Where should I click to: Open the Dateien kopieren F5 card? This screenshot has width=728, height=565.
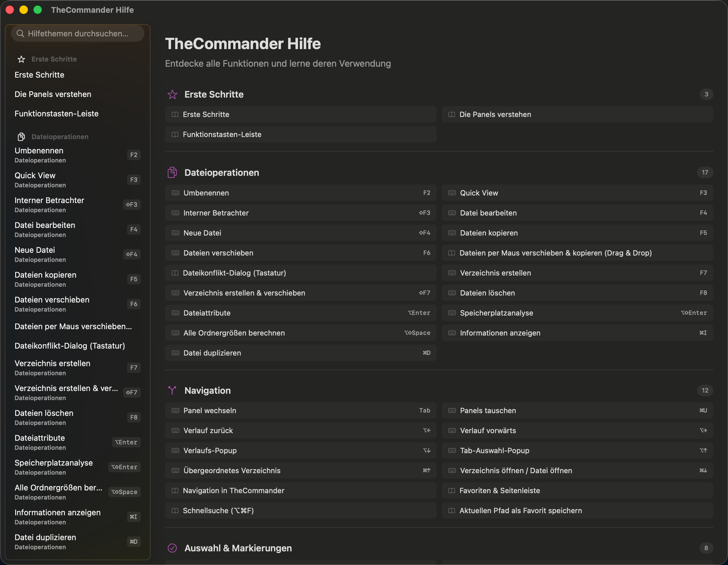(x=577, y=233)
